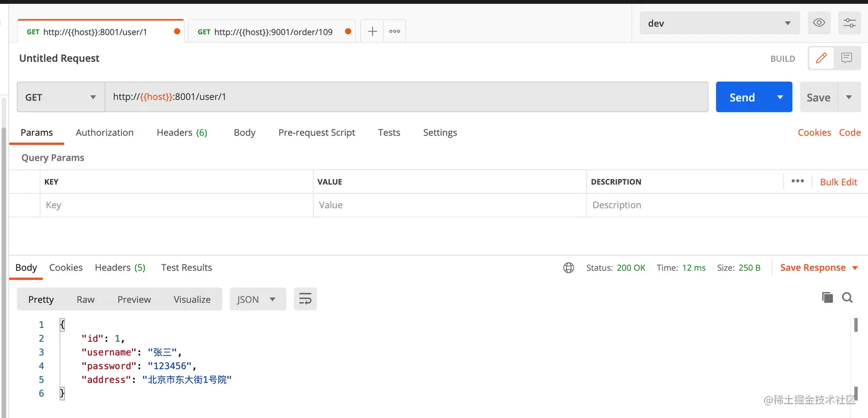The height and width of the screenshot is (418, 868).
Task: Click the Untitled Request title
Action: tap(59, 58)
